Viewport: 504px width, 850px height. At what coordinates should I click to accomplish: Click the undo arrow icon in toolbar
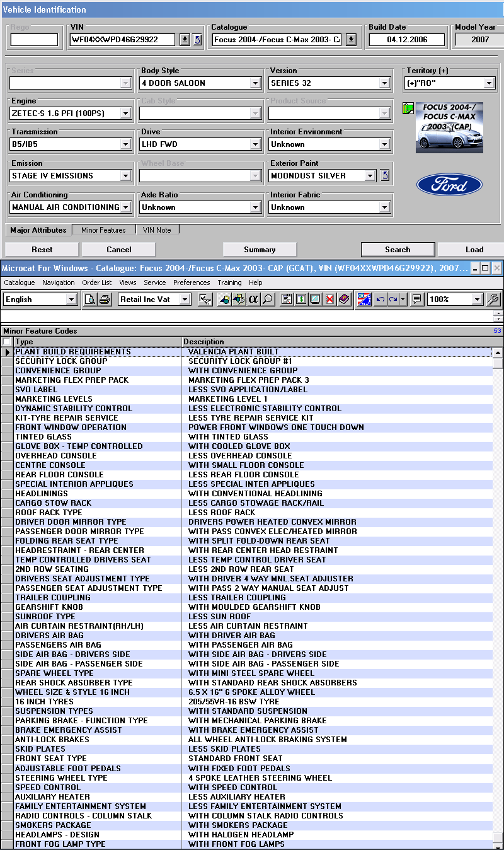[x=380, y=300]
